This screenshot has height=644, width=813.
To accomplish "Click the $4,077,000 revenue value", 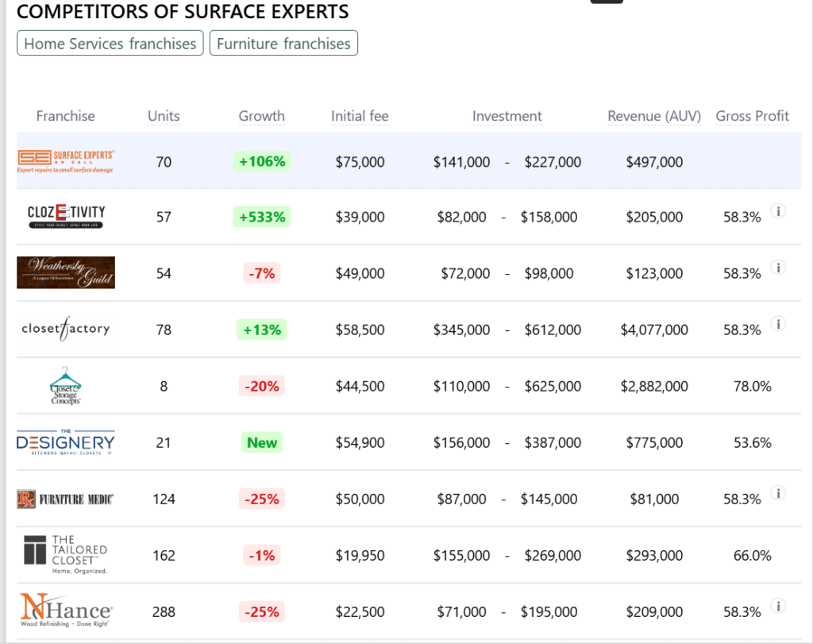I will (x=654, y=330).
